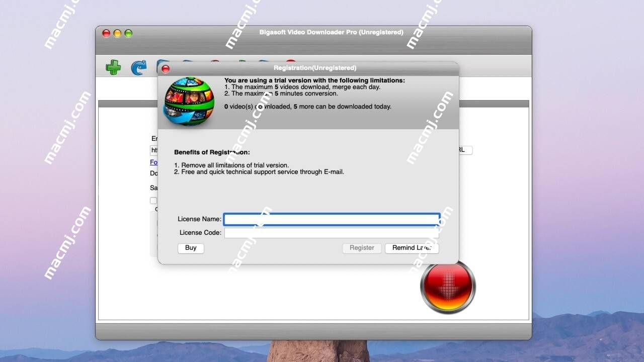Open the blue underlined link in main window
Screen dimensions: 644x362
[154, 162]
